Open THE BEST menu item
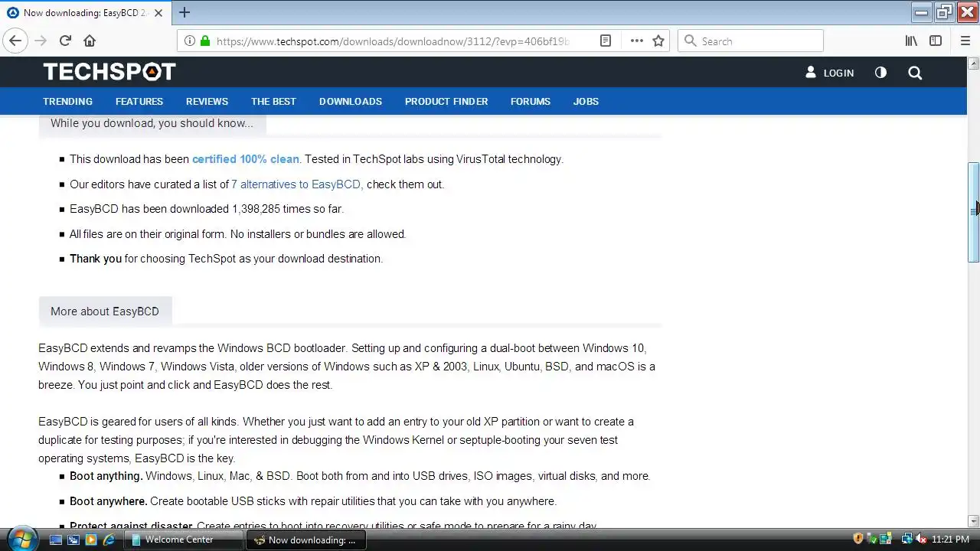The height and width of the screenshot is (551, 980). (273, 101)
